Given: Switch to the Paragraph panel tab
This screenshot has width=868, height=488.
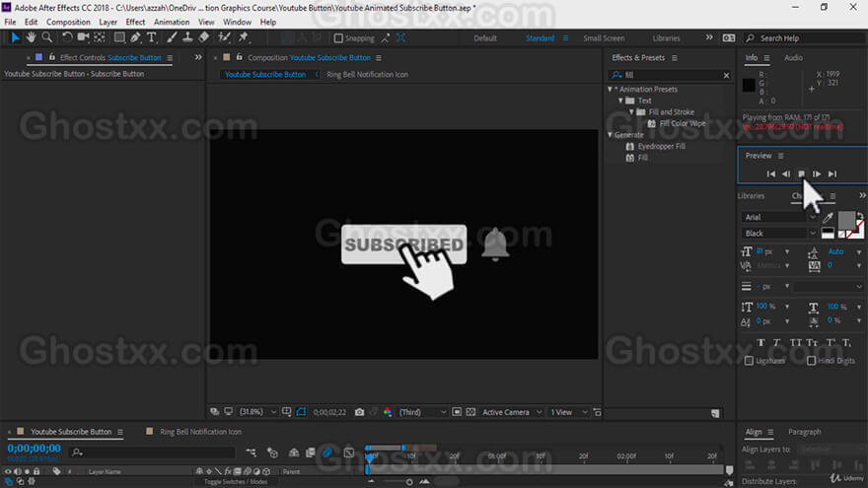Looking at the screenshot, I should pyautogui.click(x=804, y=432).
